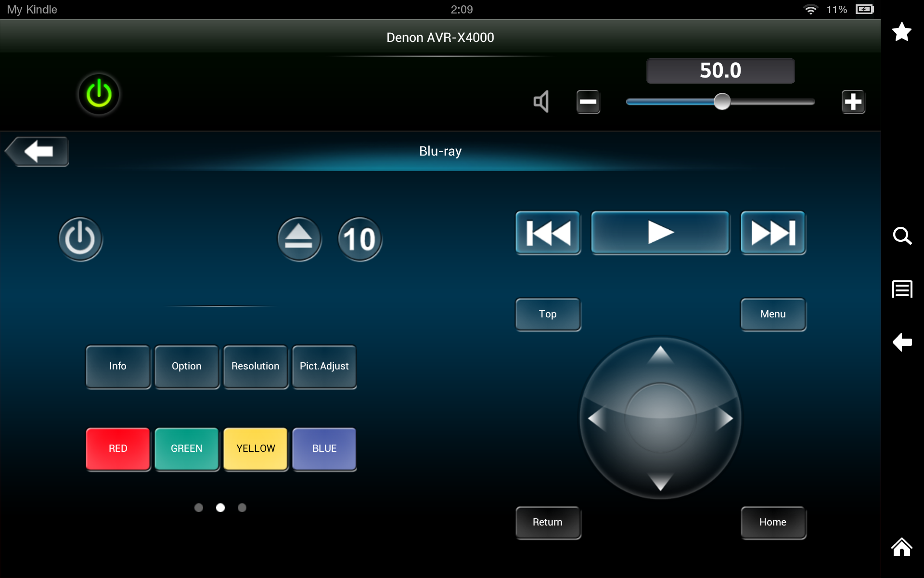Open the Blu-ray disc Menu
The height and width of the screenshot is (578, 924).
pyautogui.click(x=773, y=314)
